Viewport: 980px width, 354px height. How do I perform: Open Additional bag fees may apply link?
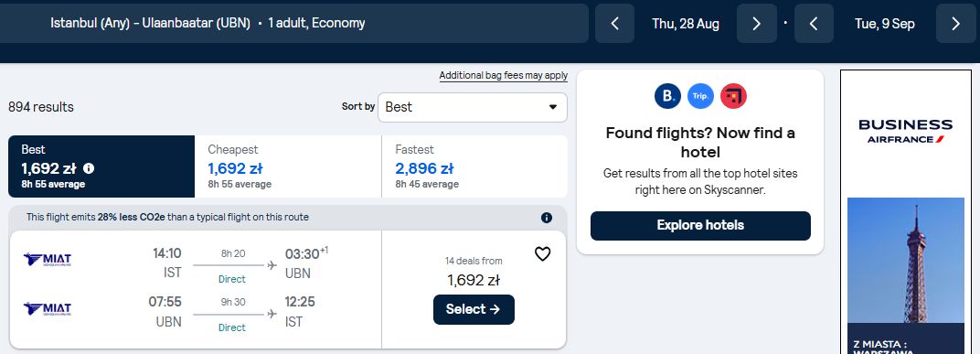(503, 76)
